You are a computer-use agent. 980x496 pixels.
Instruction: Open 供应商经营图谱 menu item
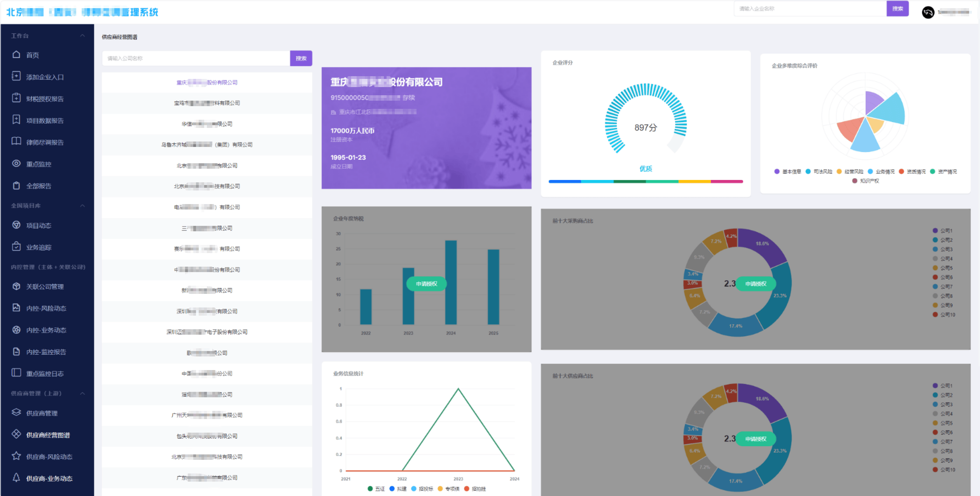click(x=48, y=435)
